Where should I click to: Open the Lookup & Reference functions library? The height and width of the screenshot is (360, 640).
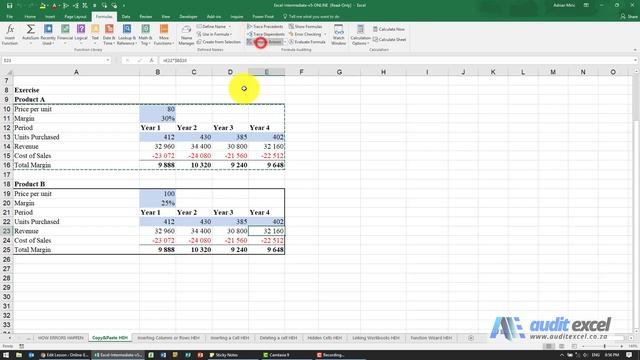tap(127, 35)
